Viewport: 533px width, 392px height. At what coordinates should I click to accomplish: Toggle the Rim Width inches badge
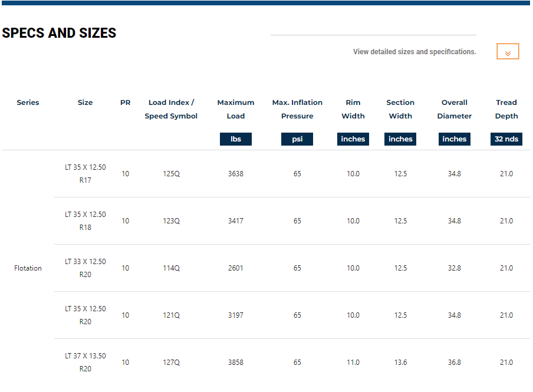tap(353, 139)
